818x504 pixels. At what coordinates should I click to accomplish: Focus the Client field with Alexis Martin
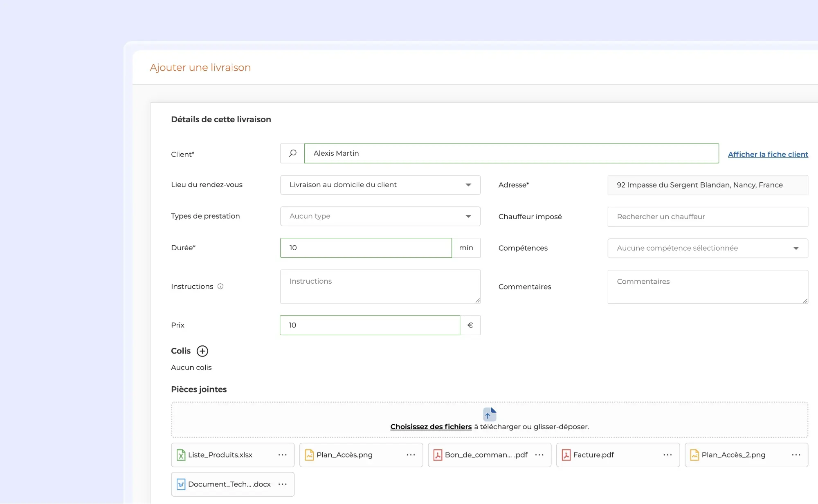point(511,153)
